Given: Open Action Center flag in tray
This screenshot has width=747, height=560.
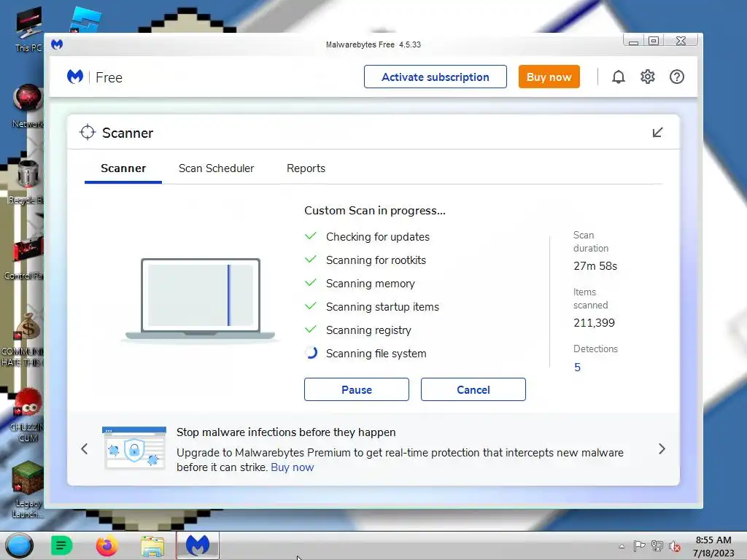Looking at the screenshot, I should [x=639, y=546].
